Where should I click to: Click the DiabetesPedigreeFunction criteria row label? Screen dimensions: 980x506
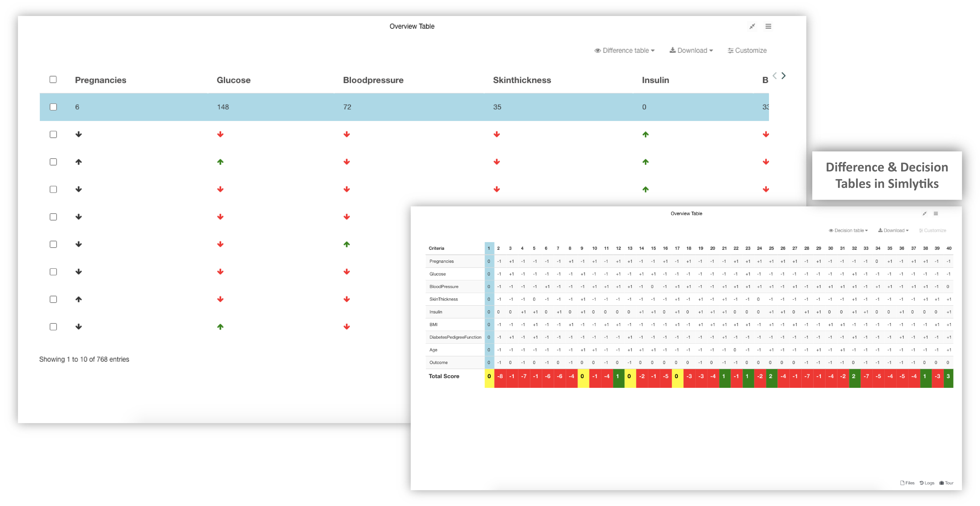coord(455,337)
